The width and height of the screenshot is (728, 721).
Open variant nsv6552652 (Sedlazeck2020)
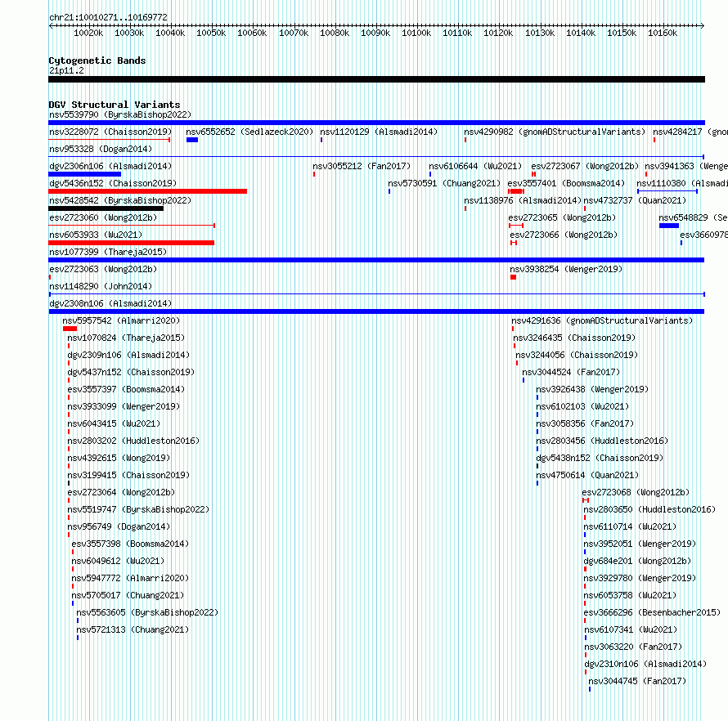(x=249, y=132)
